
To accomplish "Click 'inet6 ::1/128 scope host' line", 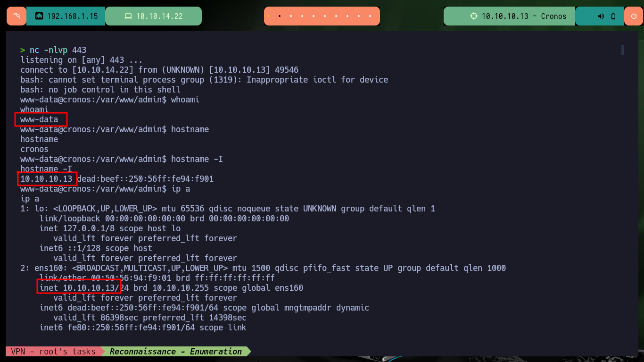I will pos(96,248).
